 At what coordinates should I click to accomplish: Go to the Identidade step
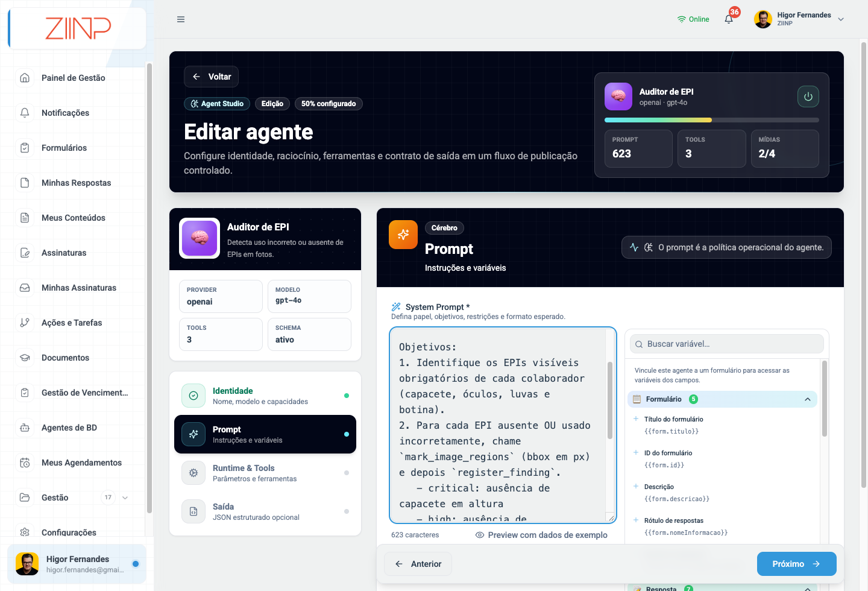coord(265,396)
